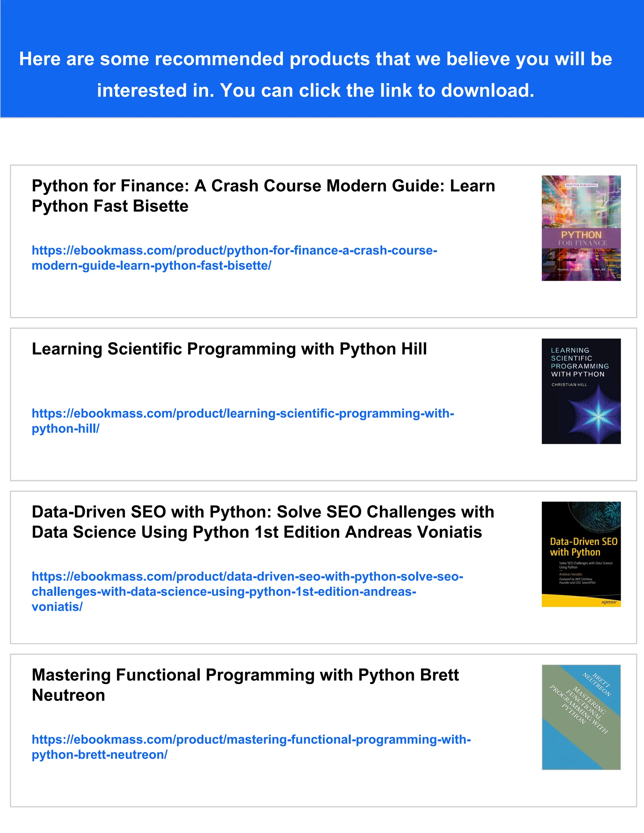Click the blue 'Here are some recommended products' banner text
644x833 pixels.
click(316, 75)
